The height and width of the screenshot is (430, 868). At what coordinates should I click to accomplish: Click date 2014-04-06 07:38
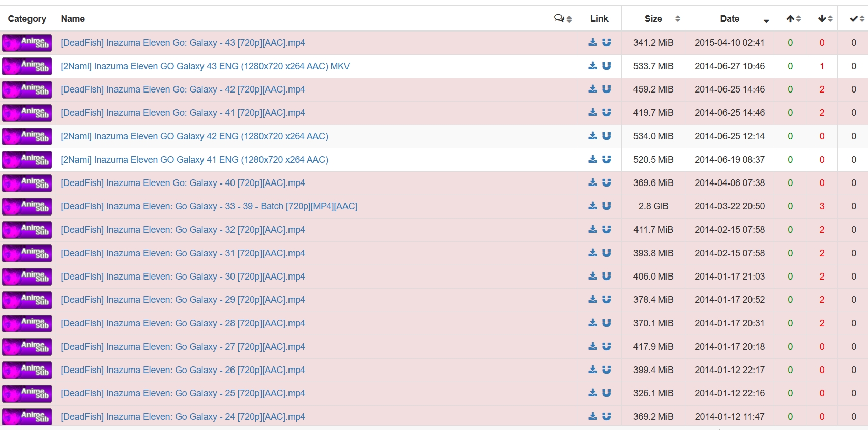[730, 183]
